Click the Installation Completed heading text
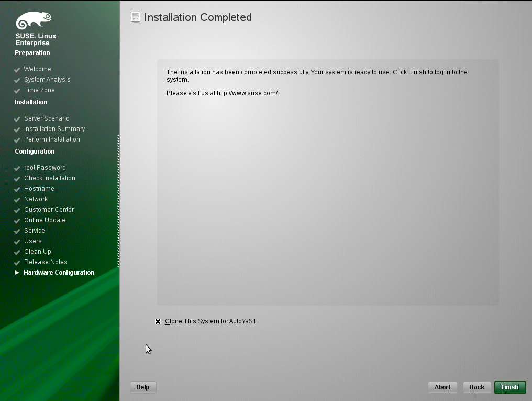 tap(198, 17)
